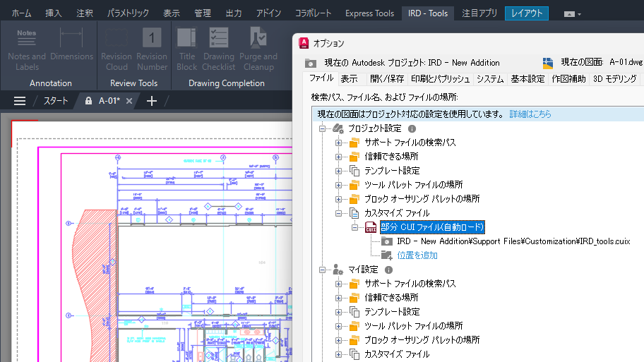Expand project ブロック オーサリング パレットの場所 node

[338, 199]
